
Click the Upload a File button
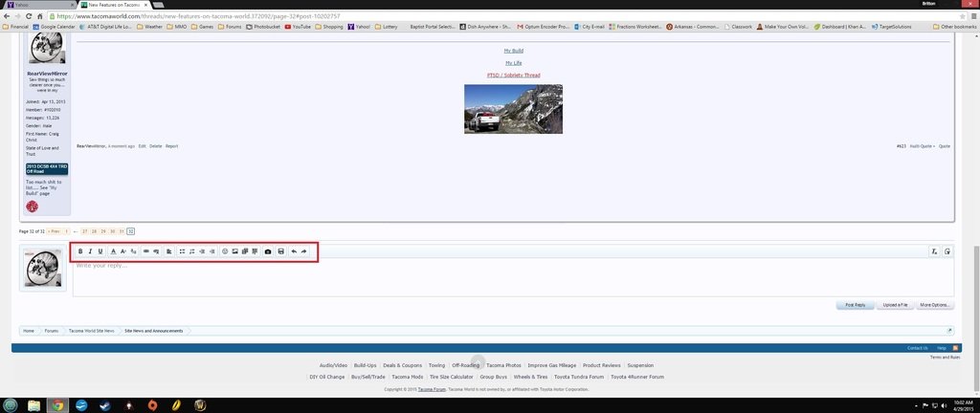(895, 305)
